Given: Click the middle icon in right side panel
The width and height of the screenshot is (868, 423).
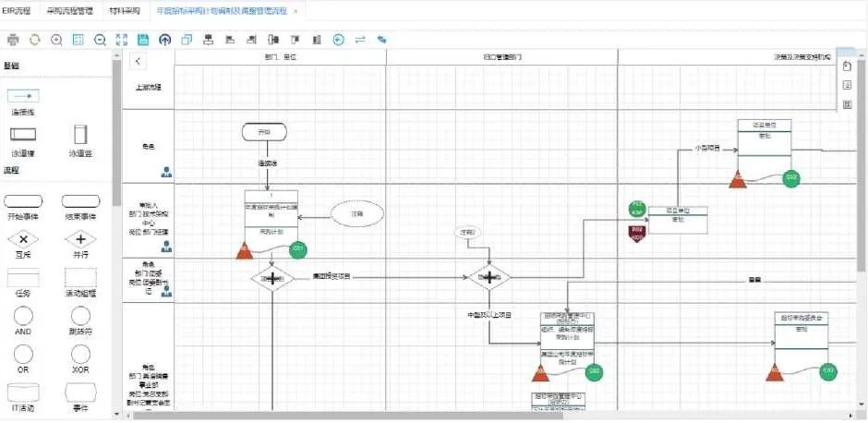Looking at the screenshot, I should pyautogui.click(x=847, y=85).
